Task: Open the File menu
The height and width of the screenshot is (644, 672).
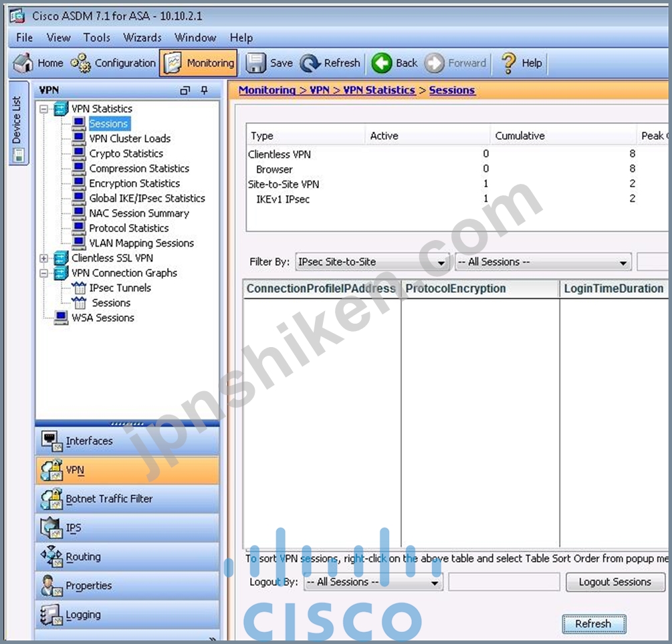Action: (25, 37)
